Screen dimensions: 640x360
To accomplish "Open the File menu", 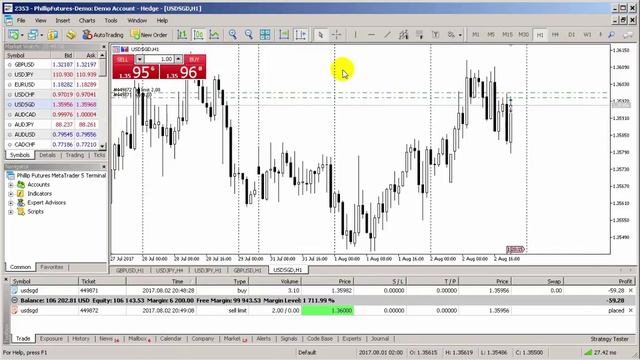I will coord(21,20).
